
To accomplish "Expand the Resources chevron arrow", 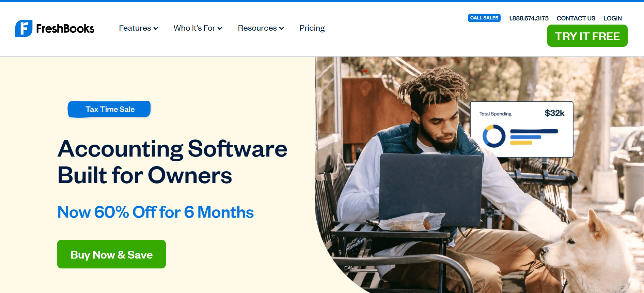I will [x=282, y=28].
